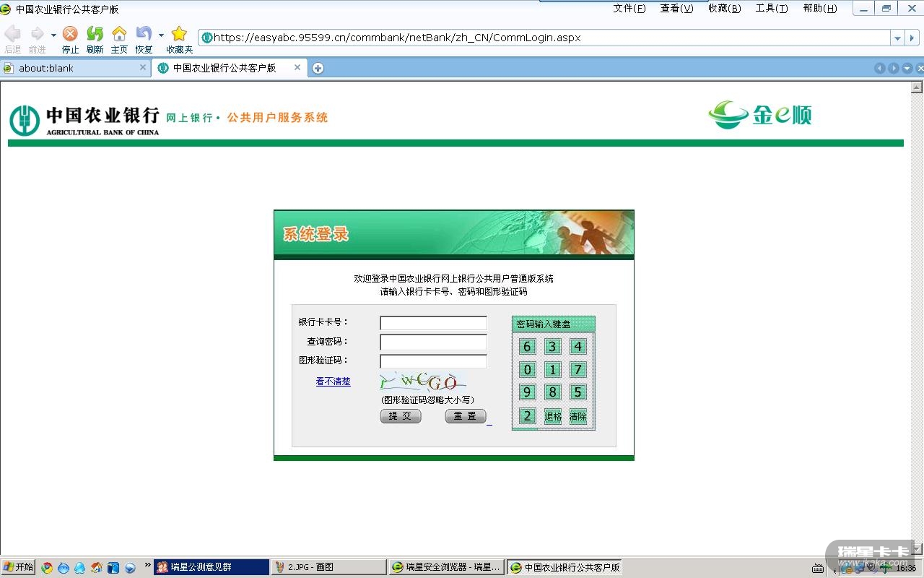This screenshot has height=578, width=924.
Task: Close the about:blank tab
Action: pyautogui.click(x=143, y=67)
